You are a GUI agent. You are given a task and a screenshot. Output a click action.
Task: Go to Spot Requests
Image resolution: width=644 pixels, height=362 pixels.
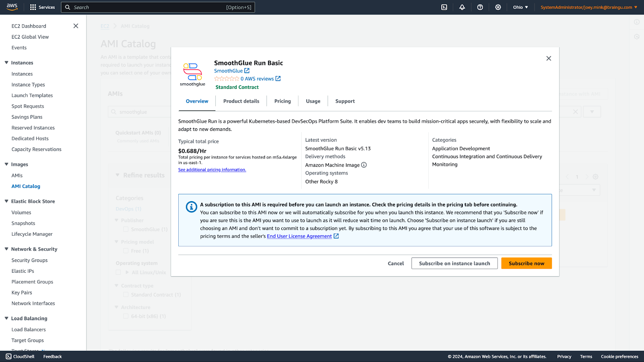point(28,107)
